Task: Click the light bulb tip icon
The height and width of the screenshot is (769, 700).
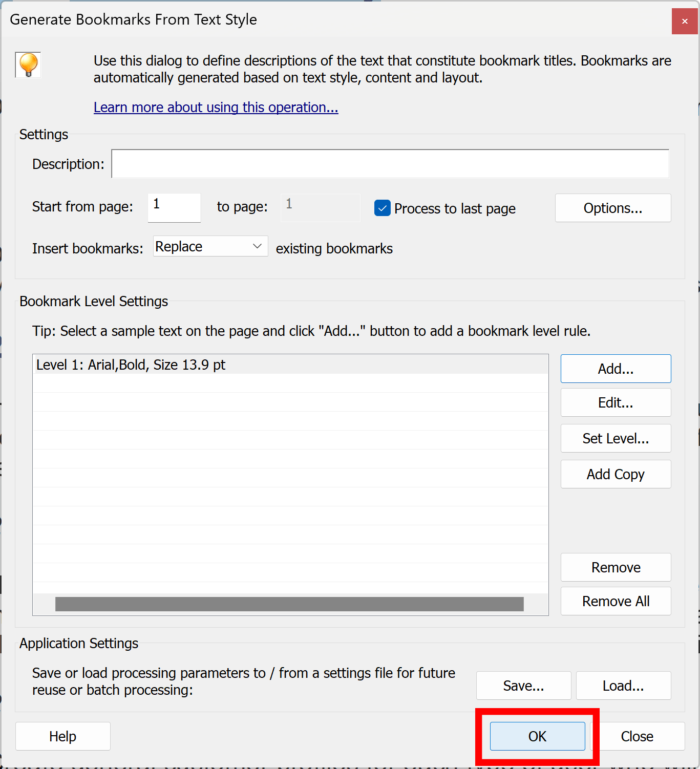Action: [x=28, y=65]
